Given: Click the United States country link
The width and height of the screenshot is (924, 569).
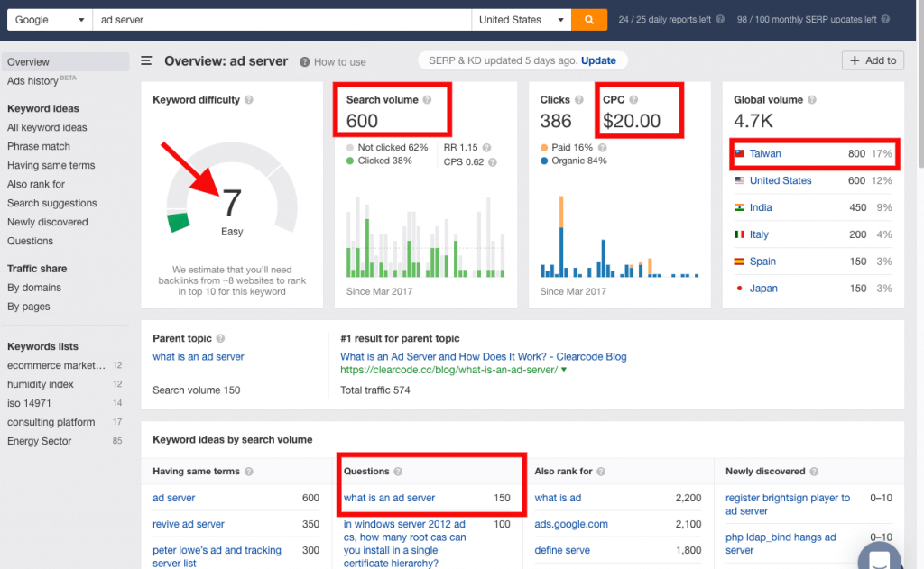Looking at the screenshot, I should tap(781, 181).
